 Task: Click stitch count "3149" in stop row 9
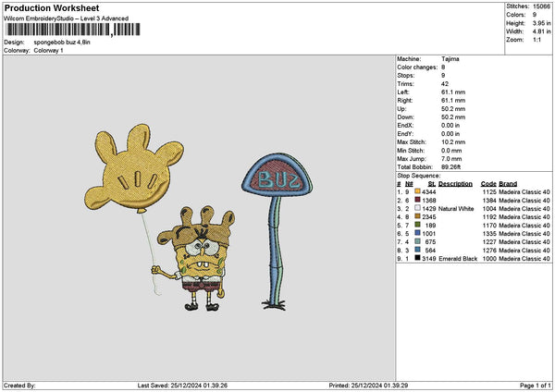pos(429,259)
